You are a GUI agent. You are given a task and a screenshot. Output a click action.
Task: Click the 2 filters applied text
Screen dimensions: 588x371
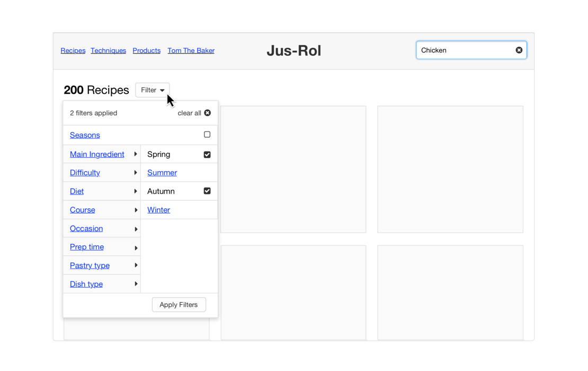(94, 113)
